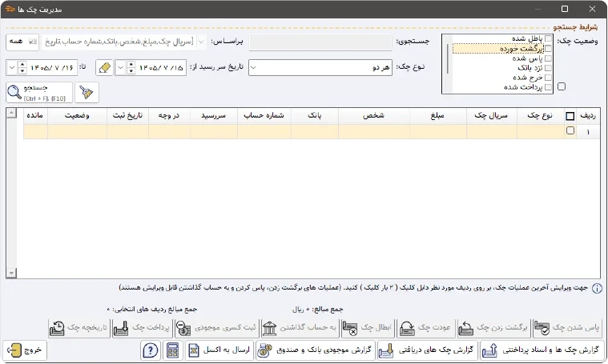This screenshot has width=608, height=364.
Task: Click the Search (جستجو) magnifier button
Action: click(39, 92)
